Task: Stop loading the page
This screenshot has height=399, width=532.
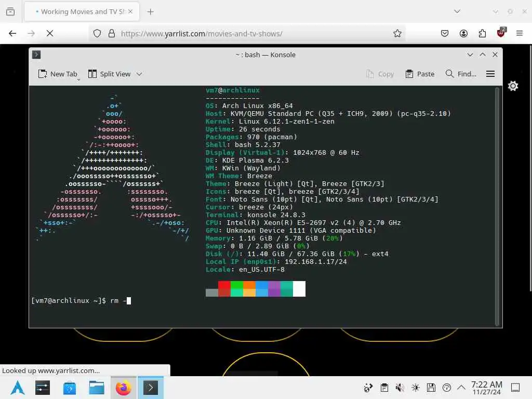Action: point(50,33)
